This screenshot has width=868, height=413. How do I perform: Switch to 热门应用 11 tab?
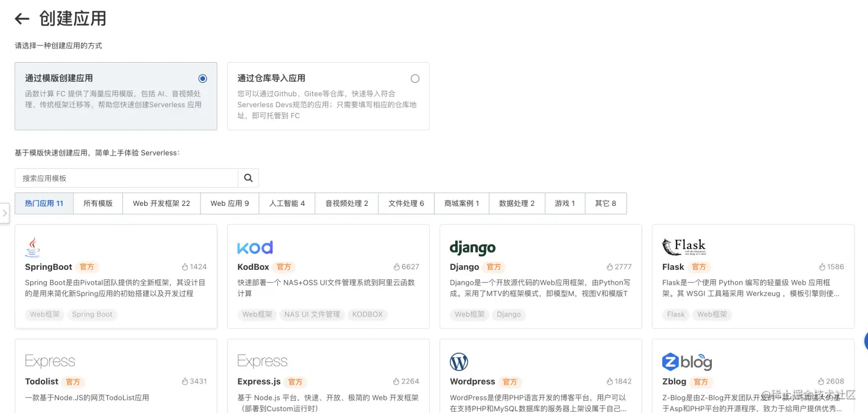[44, 203]
